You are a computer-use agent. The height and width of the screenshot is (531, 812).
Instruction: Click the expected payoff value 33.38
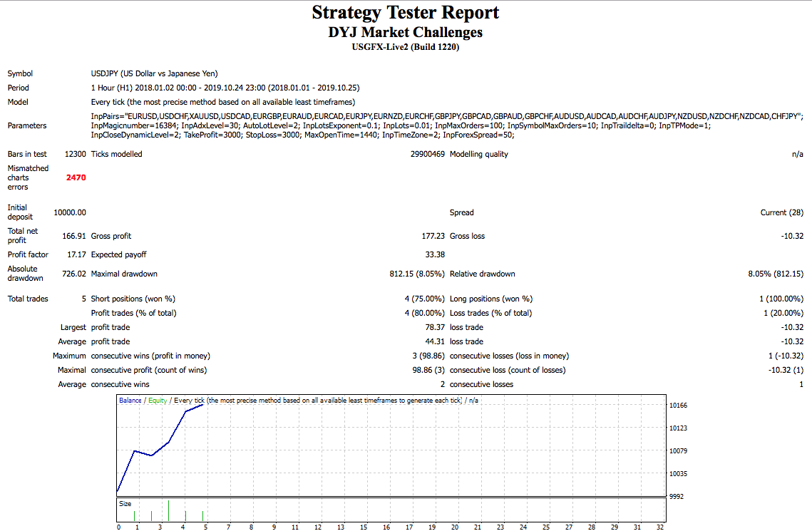click(435, 254)
